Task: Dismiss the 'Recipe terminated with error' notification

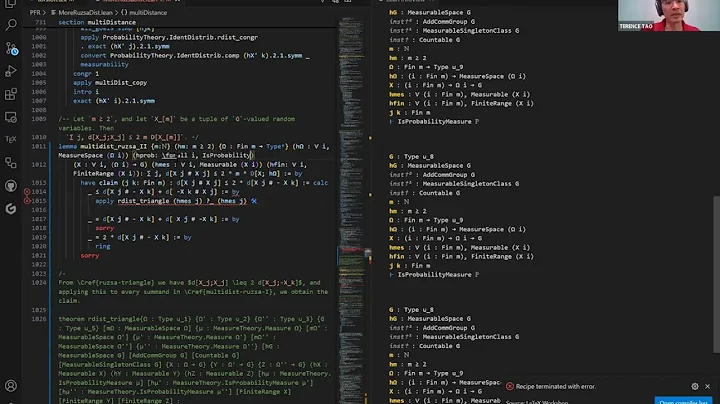Action: [708, 387]
